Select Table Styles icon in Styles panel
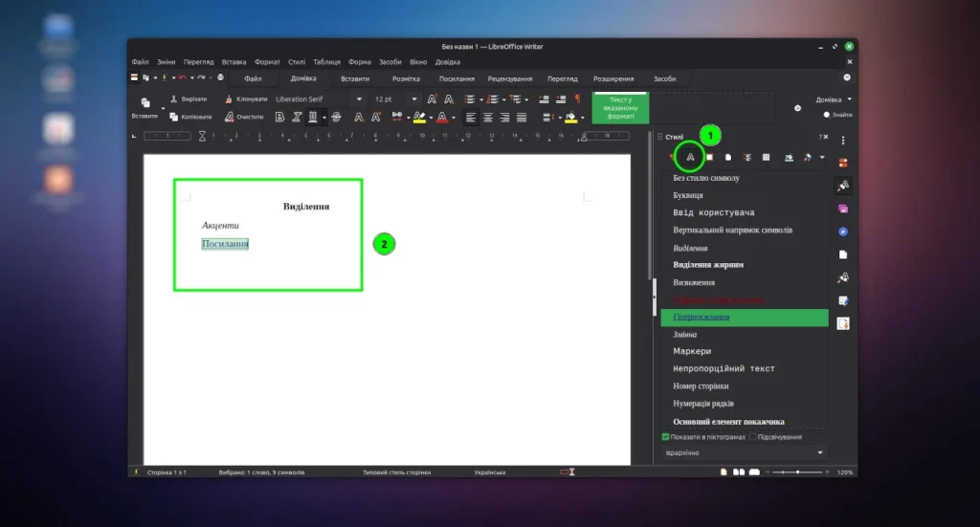The width and height of the screenshot is (980, 527). (x=766, y=158)
